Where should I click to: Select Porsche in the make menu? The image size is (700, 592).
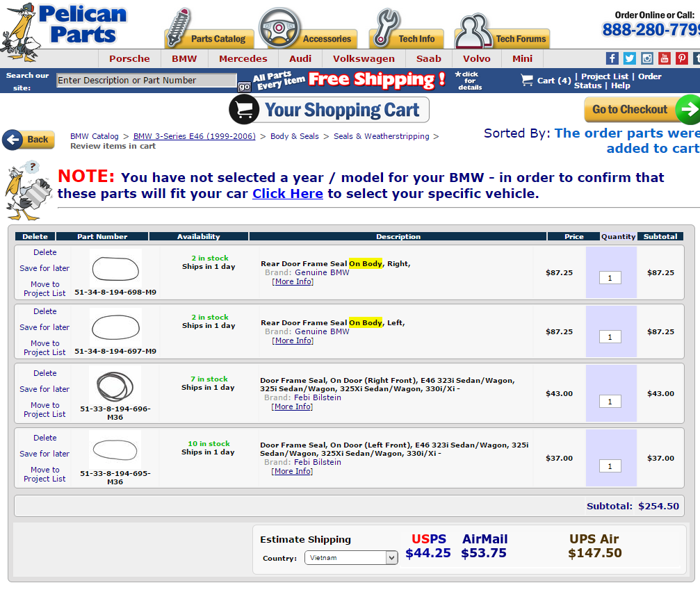(129, 58)
